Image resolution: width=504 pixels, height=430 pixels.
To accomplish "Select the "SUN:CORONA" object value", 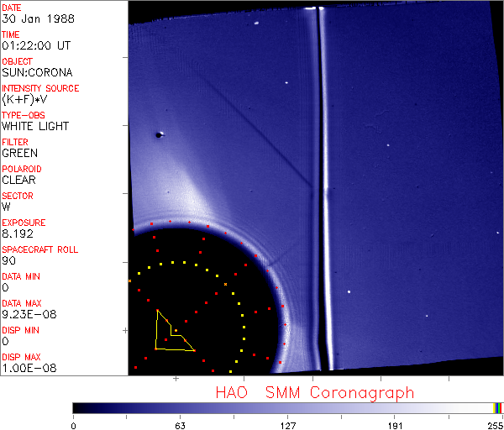I will tap(34, 73).
